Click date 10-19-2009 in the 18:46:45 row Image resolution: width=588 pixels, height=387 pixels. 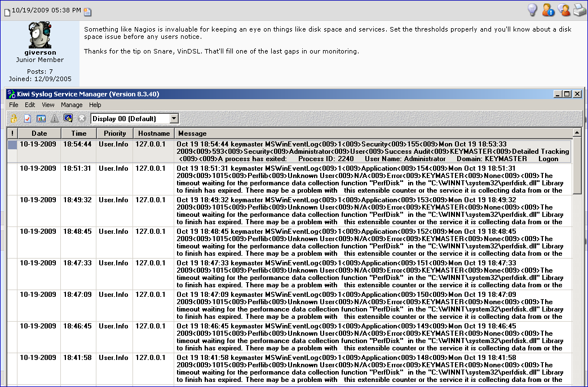(x=38, y=326)
